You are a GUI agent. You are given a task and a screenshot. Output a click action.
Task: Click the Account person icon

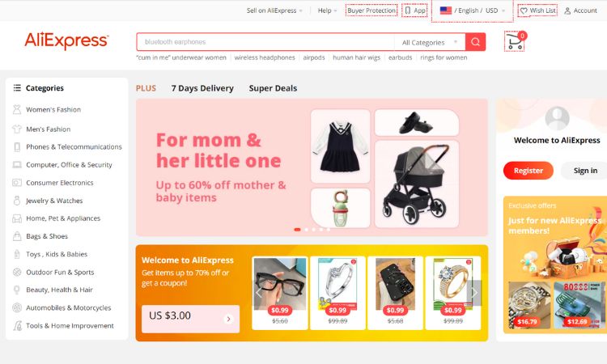pos(567,11)
